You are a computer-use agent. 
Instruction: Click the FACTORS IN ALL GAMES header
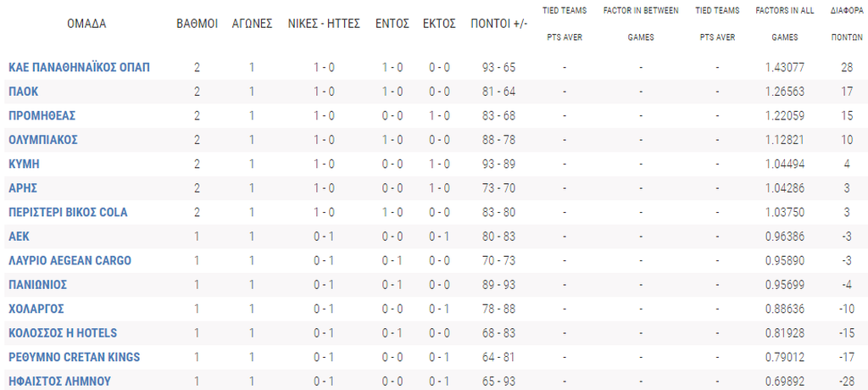(784, 24)
